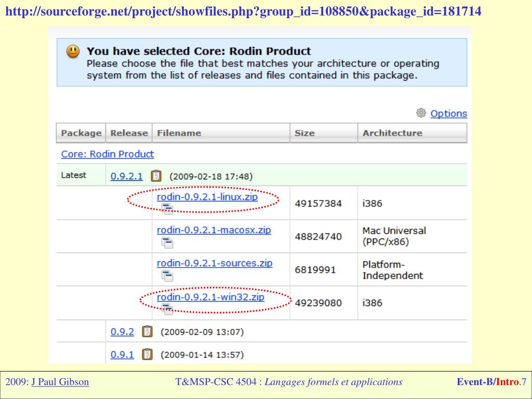This screenshot has width=532, height=399.
Task: Click the mirror icon under rodin-0.9.2.1-linux.zip
Action: tap(167, 209)
